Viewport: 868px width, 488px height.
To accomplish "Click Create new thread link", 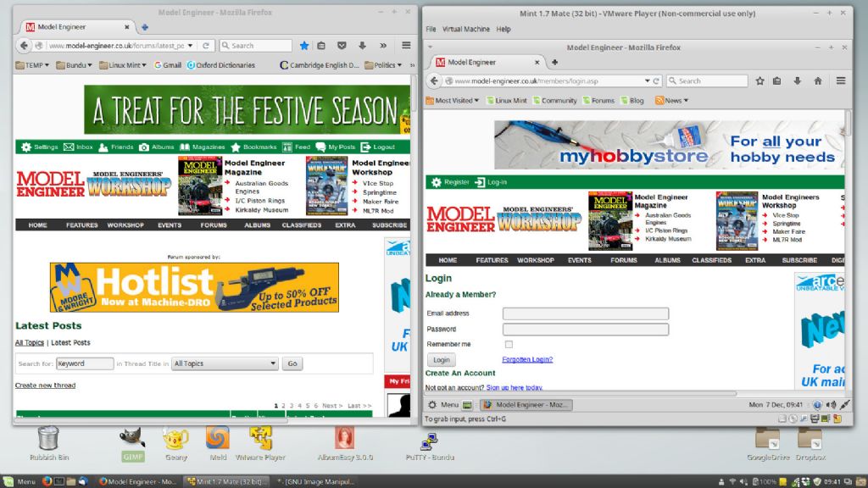I will pyautogui.click(x=46, y=385).
